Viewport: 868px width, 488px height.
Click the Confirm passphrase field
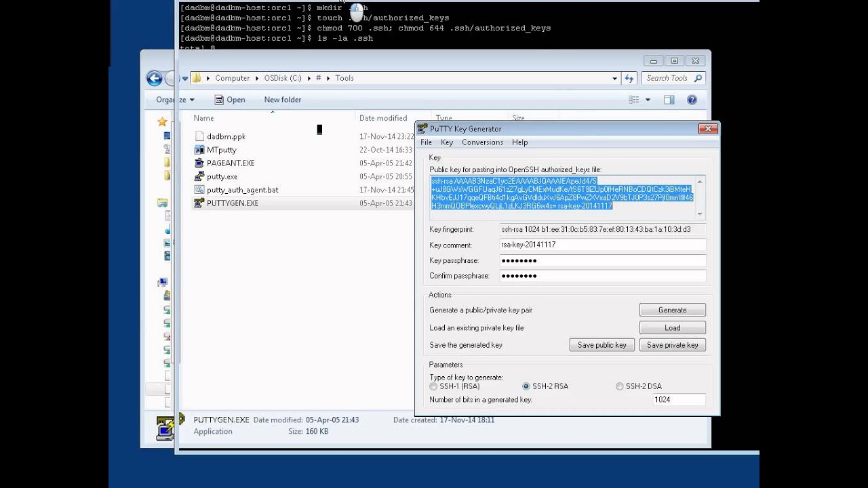603,276
